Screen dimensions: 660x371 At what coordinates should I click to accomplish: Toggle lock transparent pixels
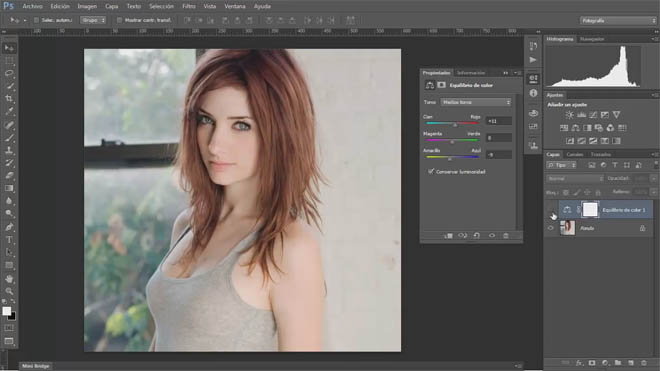click(x=566, y=192)
